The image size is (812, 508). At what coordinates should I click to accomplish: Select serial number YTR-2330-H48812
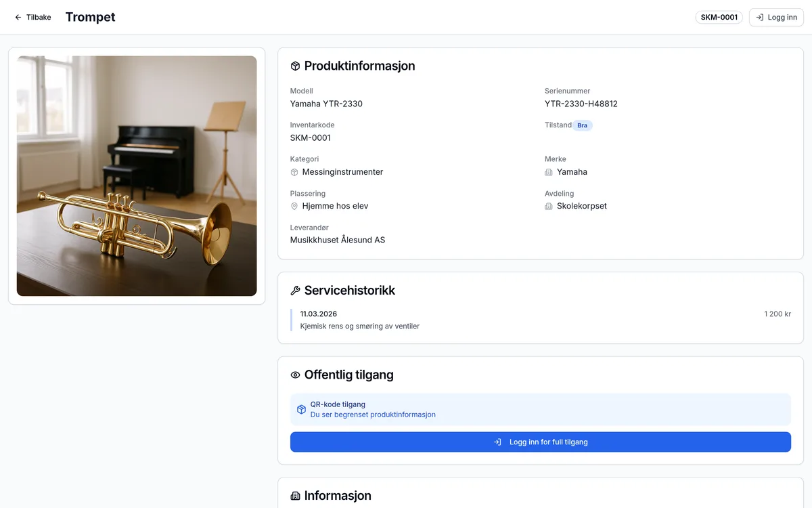coord(581,104)
